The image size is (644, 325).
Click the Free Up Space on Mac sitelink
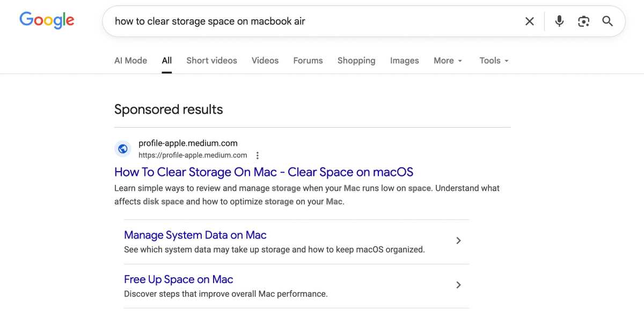pyautogui.click(x=178, y=279)
